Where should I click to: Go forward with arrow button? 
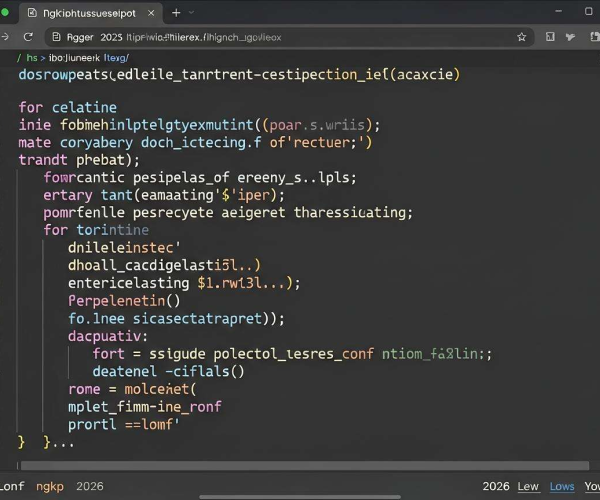(x=5, y=37)
